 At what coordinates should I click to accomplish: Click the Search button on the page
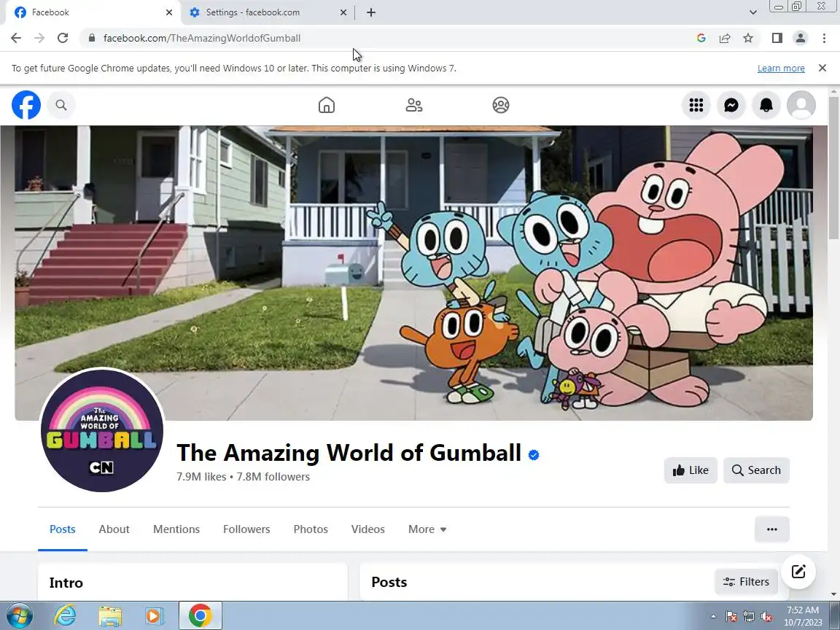[x=756, y=470]
